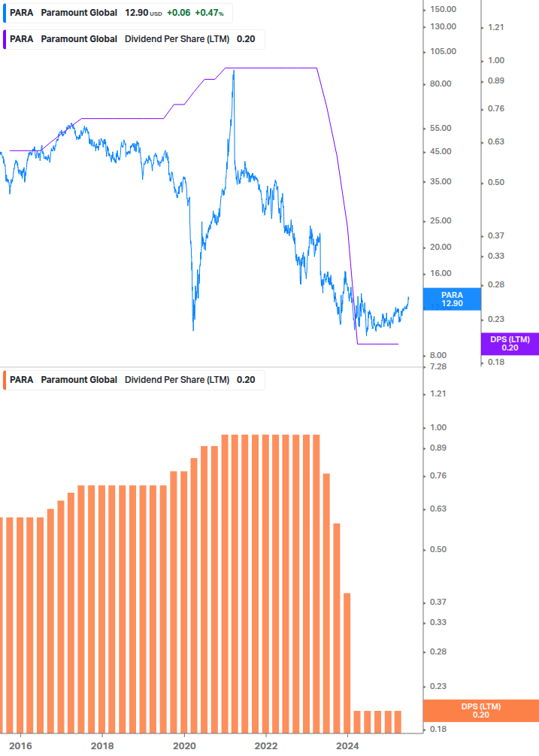Click the +0.06 change value in the price legend
The width and height of the screenshot is (539, 756).
click(x=179, y=13)
